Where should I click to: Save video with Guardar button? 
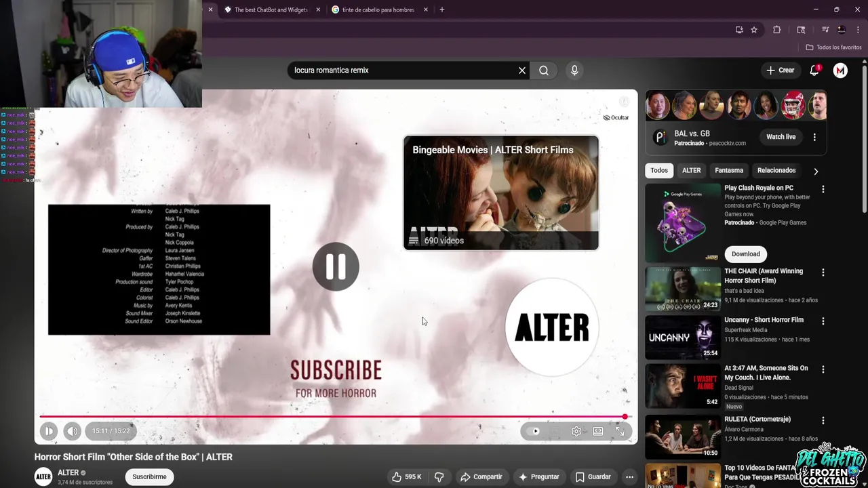(x=593, y=476)
